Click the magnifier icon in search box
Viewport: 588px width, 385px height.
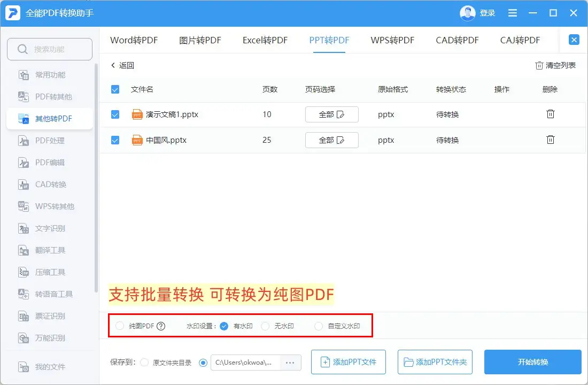pyautogui.click(x=22, y=49)
